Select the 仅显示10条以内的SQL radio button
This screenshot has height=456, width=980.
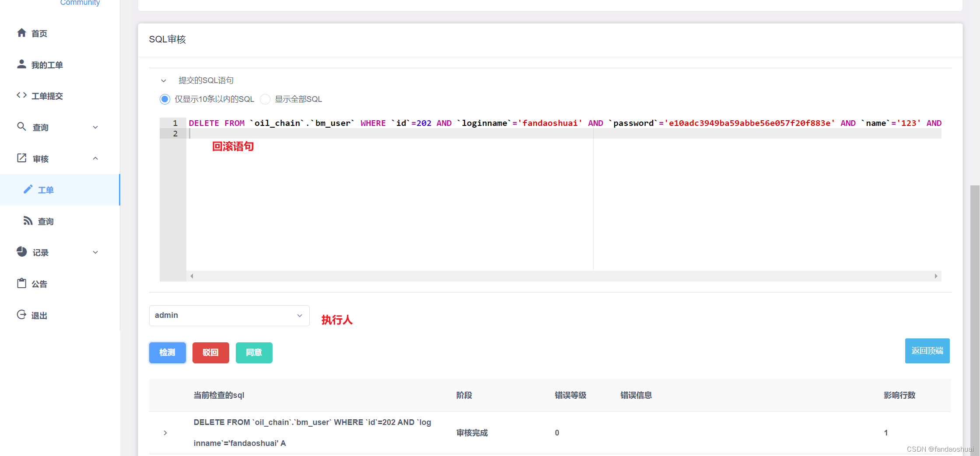164,99
